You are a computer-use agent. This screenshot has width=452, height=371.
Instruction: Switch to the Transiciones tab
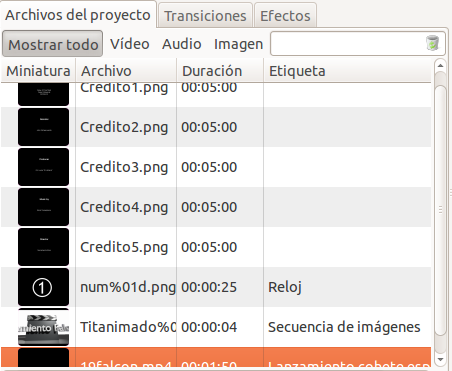pyautogui.click(x=205, y=16)
